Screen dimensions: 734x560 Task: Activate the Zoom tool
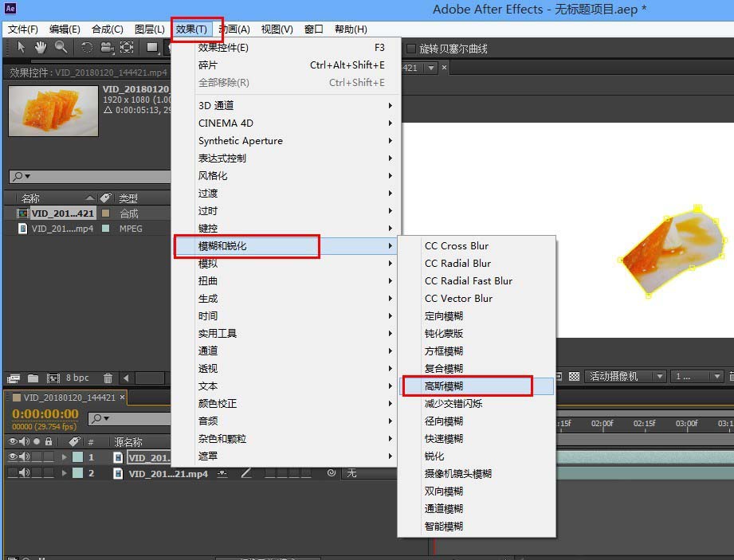[61, 47]
